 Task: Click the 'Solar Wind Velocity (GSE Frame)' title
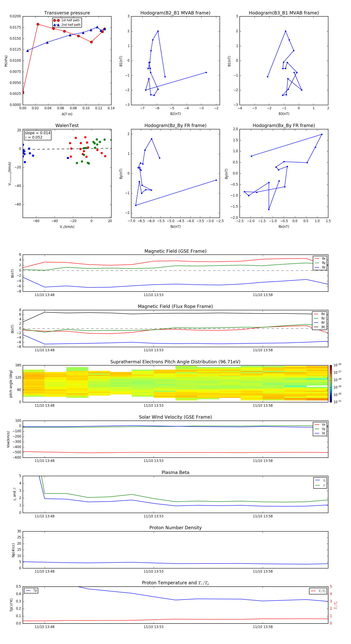[175, 417]
